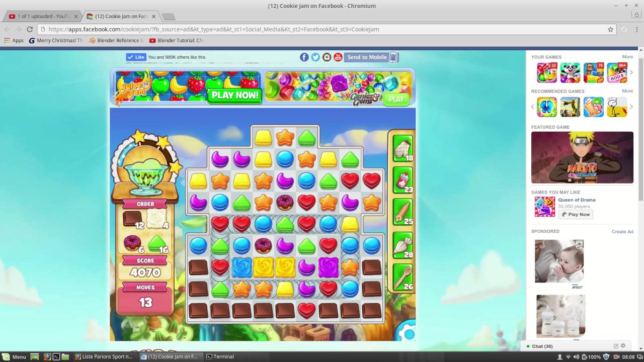Show next games in Your Games row
Image resolution: width=644 pixels, height=362 pixels.
click(x=631, y=73)
